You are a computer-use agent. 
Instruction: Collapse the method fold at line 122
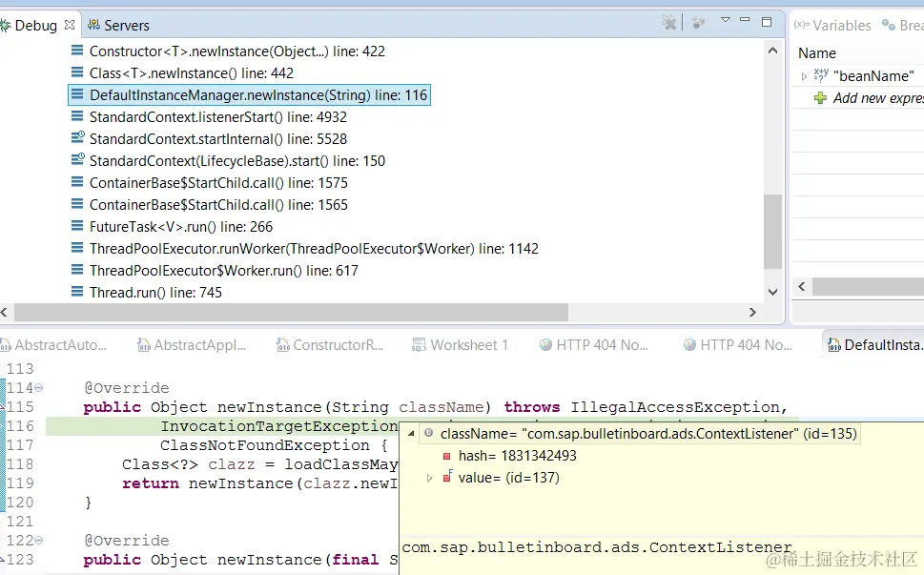coord(39,541)
